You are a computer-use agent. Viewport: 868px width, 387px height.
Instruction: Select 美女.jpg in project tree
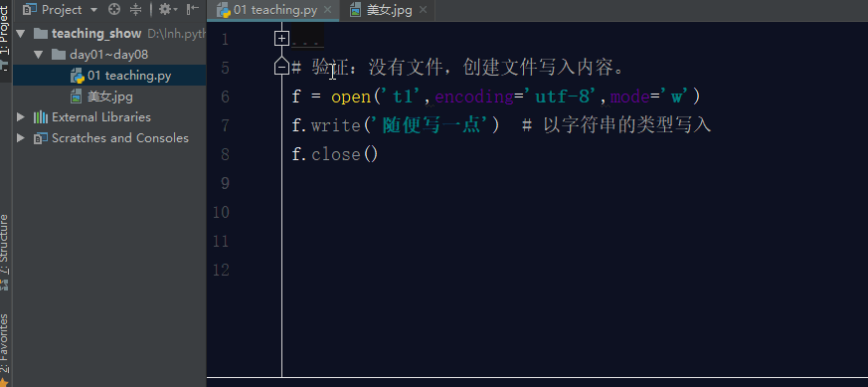(109, 97)
